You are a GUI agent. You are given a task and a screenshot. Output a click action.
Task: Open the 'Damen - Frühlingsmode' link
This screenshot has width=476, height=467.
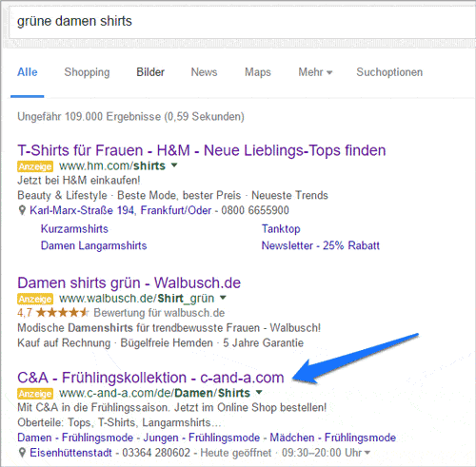[x=75, y=438]
